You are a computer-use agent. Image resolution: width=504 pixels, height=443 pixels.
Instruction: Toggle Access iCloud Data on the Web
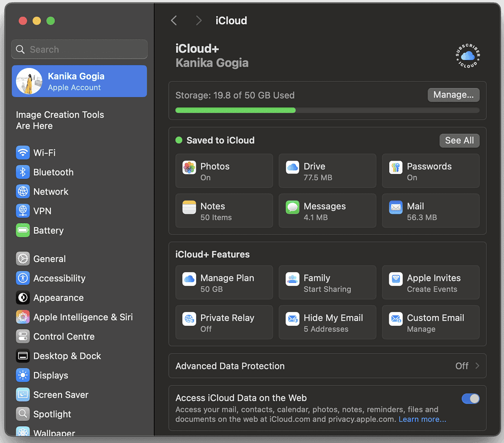click(470, 399)
